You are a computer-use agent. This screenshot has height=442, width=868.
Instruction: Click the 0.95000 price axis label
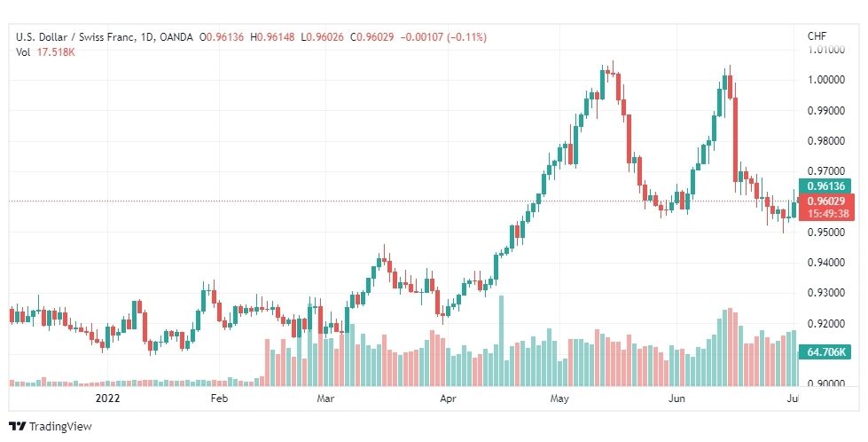[x=826, y=232]
